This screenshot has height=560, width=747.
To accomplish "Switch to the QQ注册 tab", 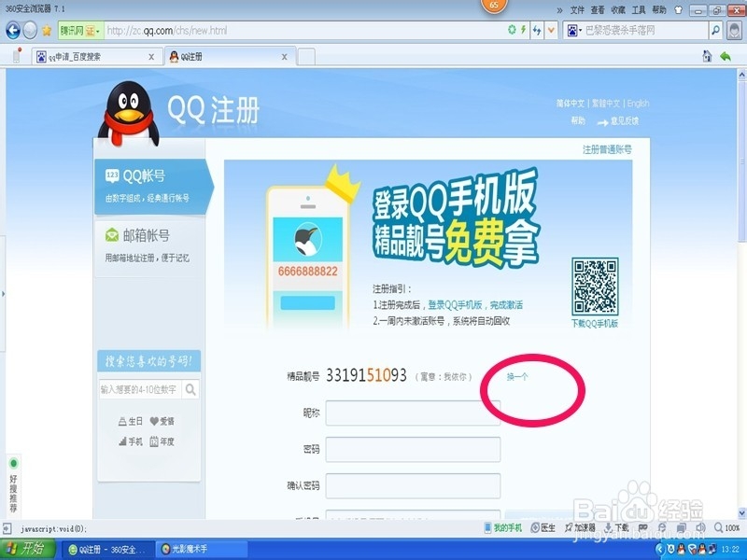I will pos(228,57).
